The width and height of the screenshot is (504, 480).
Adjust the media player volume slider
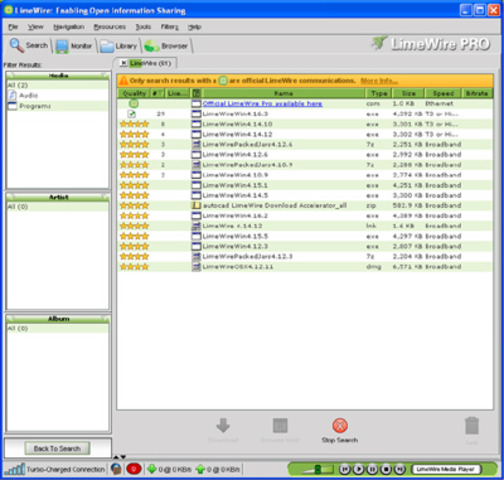click(317, 469)
